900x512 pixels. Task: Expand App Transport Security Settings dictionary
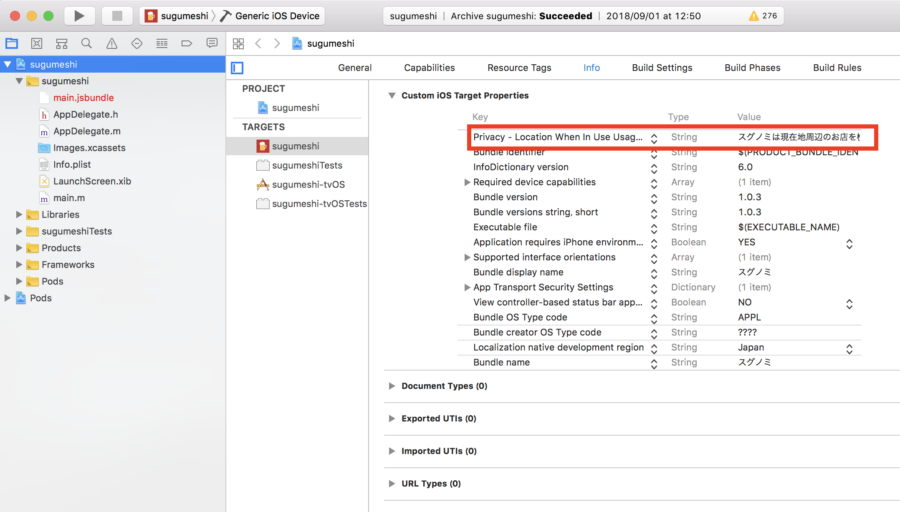pos(467,287)
